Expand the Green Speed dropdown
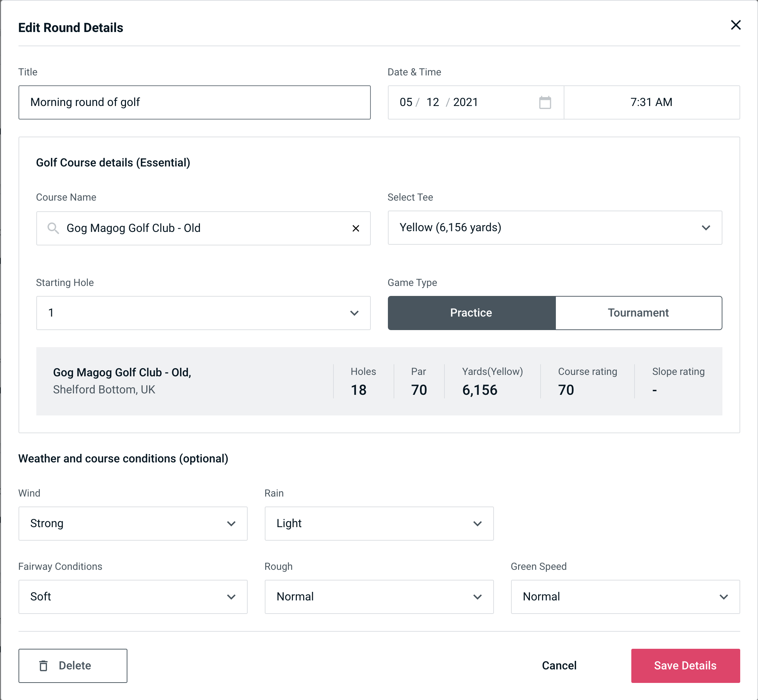The height and width of the screenshot is (700, 758). [x=625, y=596]
